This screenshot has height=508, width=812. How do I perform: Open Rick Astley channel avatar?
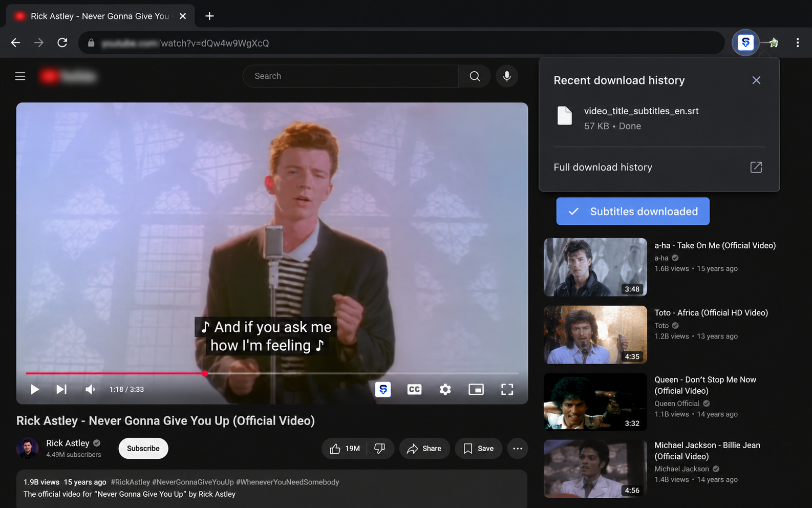[x=28, y=449]
